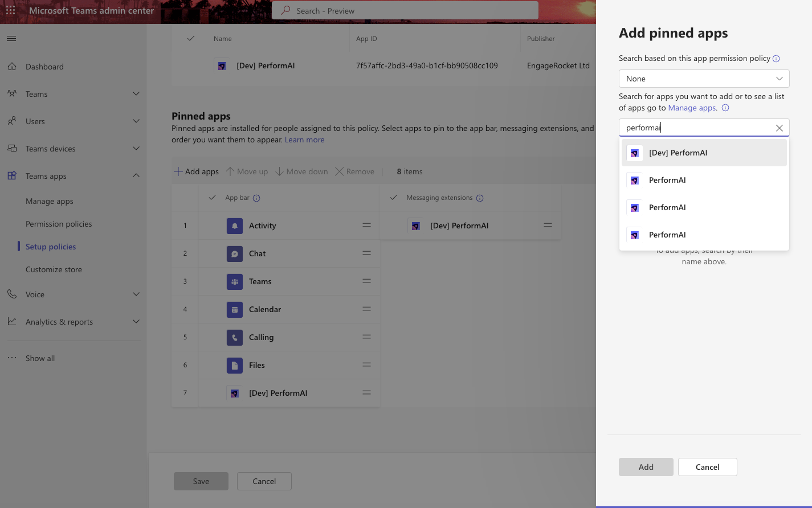The image size is (812, 508).
Task: Click the Activity app bell icon
Action: 235,226
